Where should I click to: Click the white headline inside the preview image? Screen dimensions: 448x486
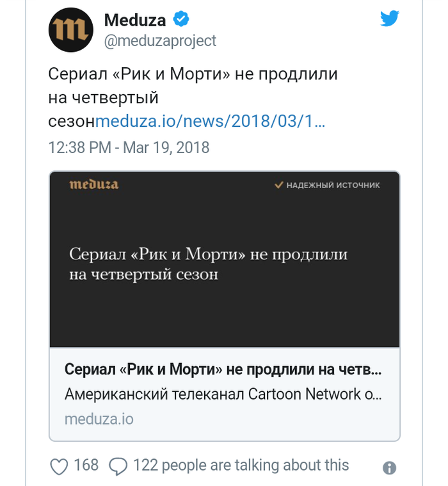(x=208, y=264)
